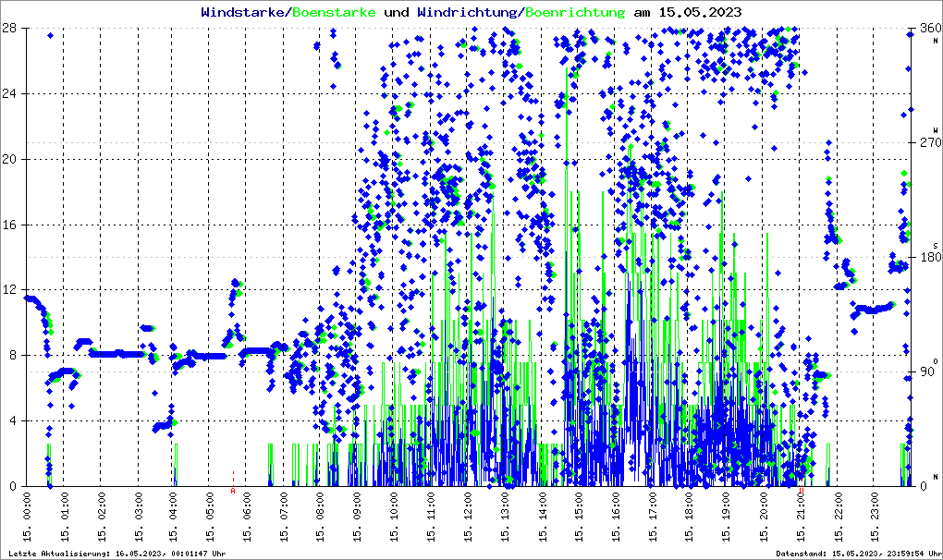The width and height of the screenshot is (943, 560).
Task: Click the date '15.05.2023' in the chart title
Action: [700, 12]
